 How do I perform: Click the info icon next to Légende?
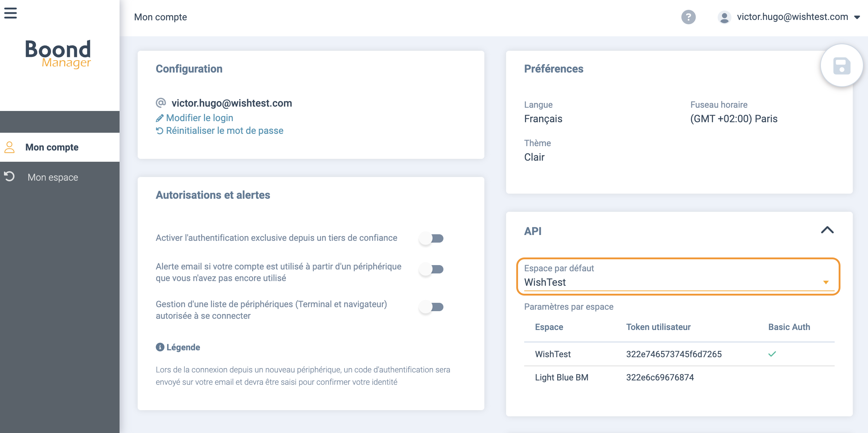tap(160, 347)
